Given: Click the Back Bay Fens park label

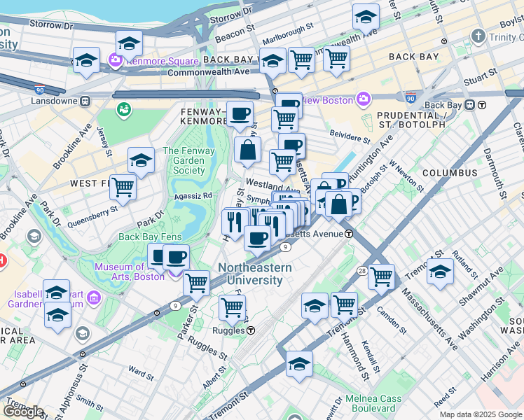Looking at the screenshot, I should tap(150, 237).
